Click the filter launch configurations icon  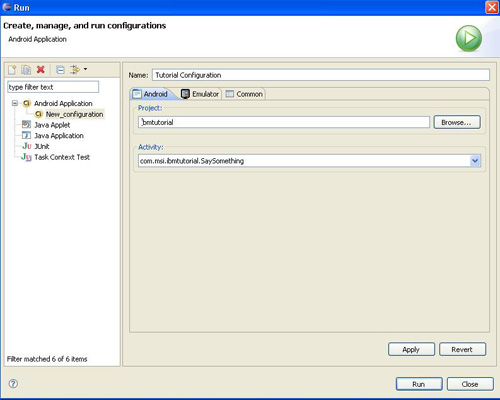click(75, 69)
